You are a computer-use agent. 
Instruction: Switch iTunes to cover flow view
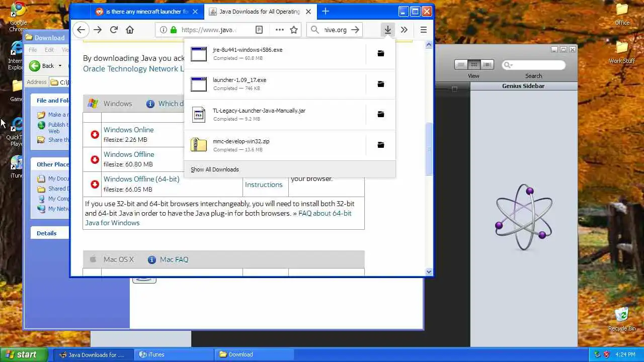point(487,64)
